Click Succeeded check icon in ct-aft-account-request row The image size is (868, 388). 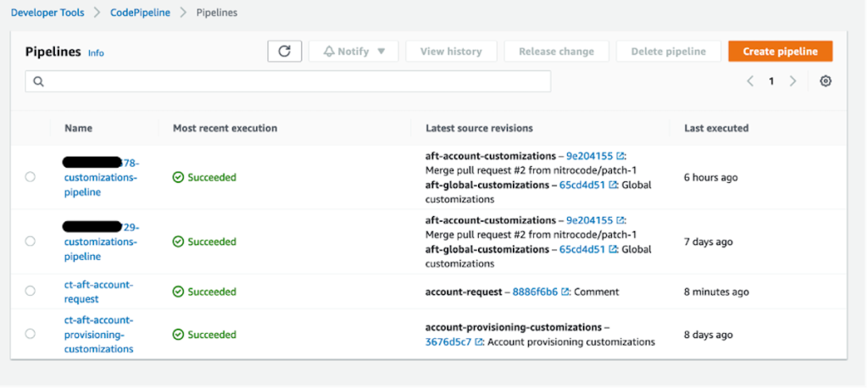(178, 291)
